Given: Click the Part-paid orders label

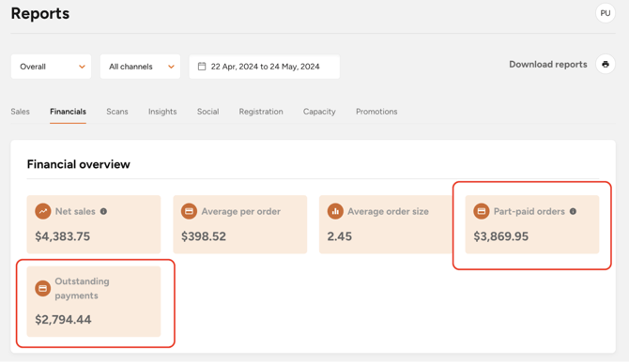Looking at the screenshot, I should (x=529, y=211).
